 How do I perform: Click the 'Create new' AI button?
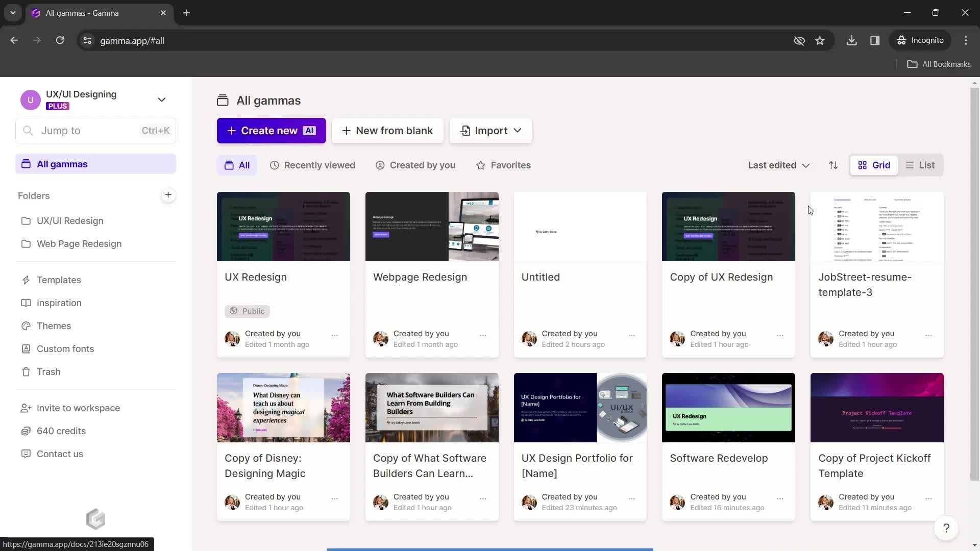tap(271, 131)
